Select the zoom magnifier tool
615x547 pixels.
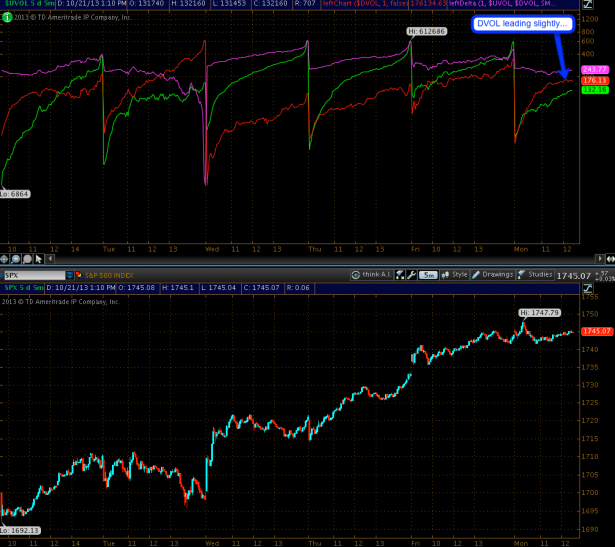[16, 259]
